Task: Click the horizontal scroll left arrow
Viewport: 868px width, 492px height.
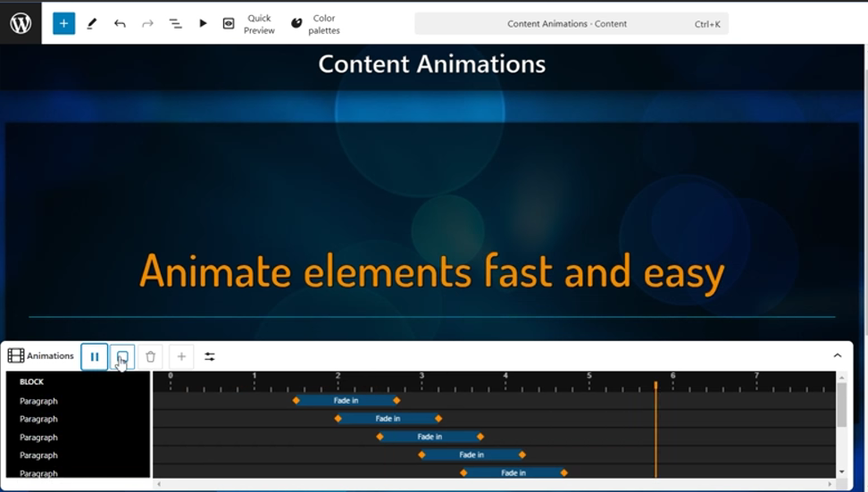Action: coord(159,484)
